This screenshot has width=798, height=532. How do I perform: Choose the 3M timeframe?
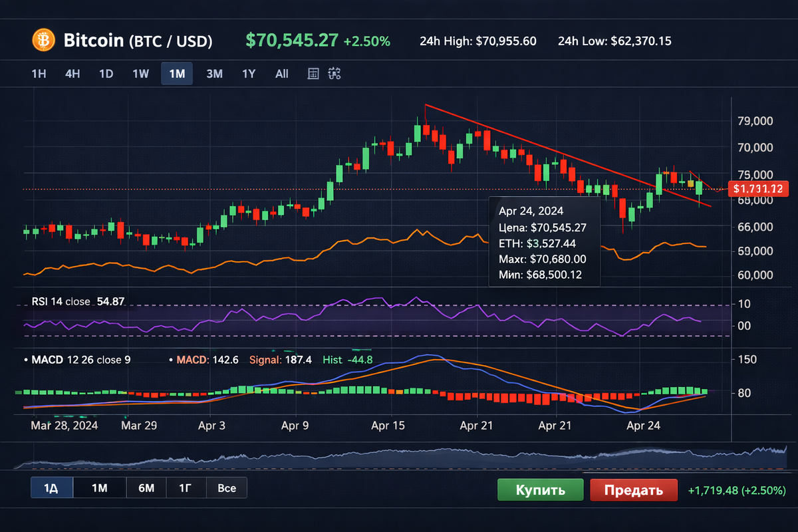(x=214, y=74)
